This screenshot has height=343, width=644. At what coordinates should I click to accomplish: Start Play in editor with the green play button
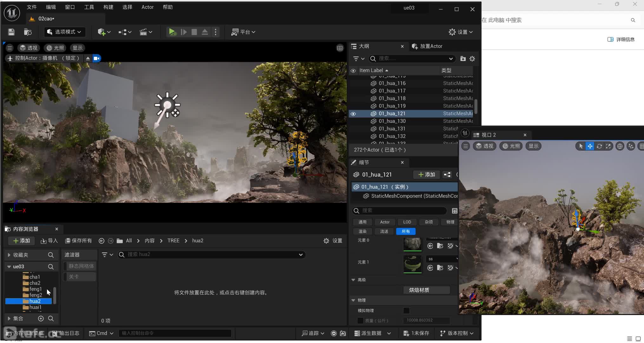point(172,32)
